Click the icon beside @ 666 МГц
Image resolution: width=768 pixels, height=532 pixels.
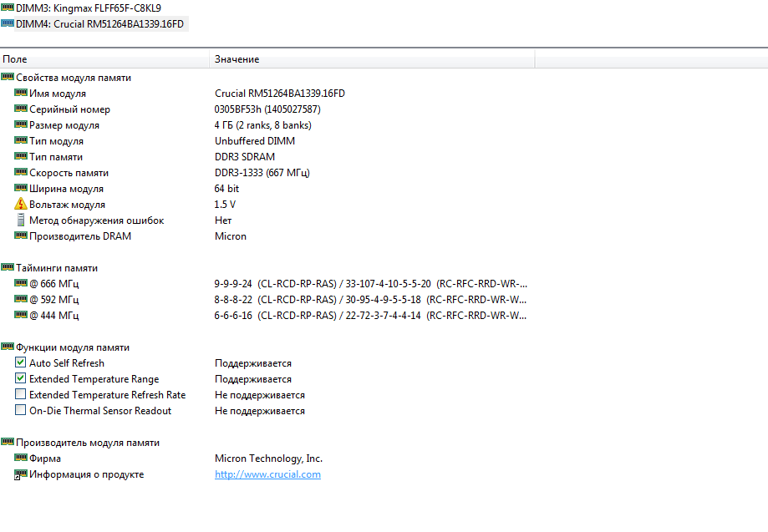(x=21, y=283)
